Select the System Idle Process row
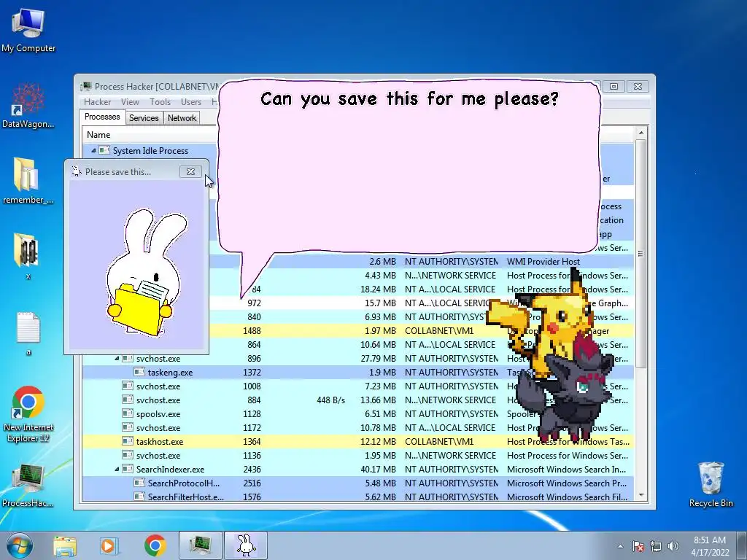 (x=150, y=150)
